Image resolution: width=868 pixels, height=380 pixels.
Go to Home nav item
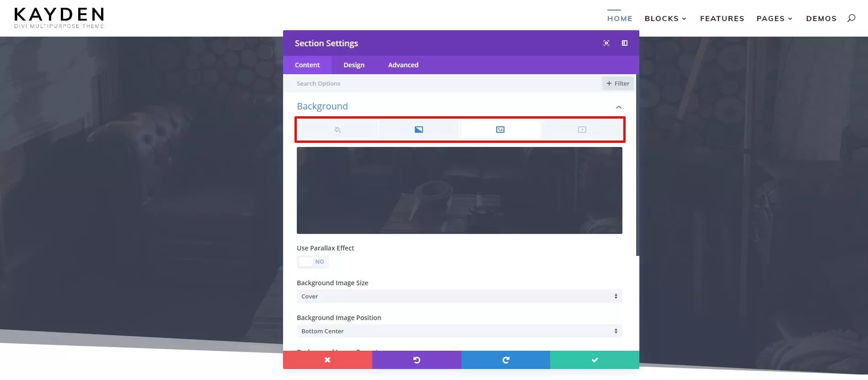coord(620,19)
